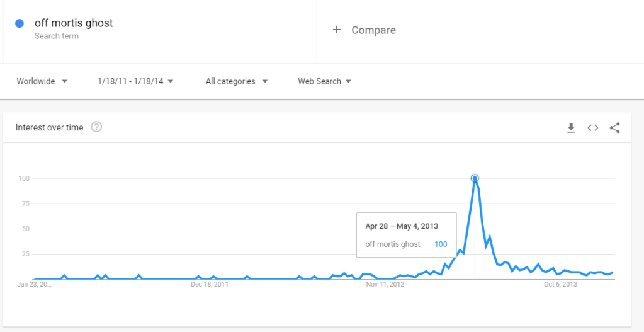Click the Apr 28 – May 4, 2013 tooltip date
This screenshot has width=644, height=332.
click(402, 226)
